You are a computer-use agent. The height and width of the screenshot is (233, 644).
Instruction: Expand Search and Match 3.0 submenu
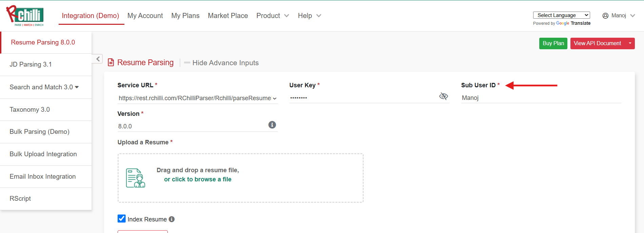point(77,87)
